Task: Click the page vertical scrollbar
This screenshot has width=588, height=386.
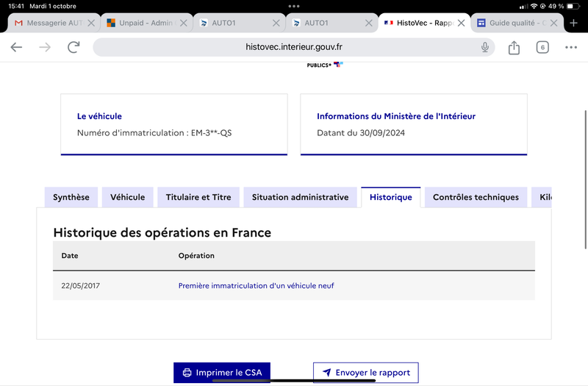Action: pyautogui.click(x=585, y=179)
